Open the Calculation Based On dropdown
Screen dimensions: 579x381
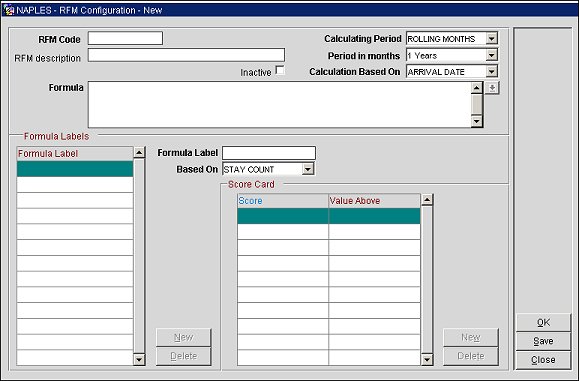[492, 72]
